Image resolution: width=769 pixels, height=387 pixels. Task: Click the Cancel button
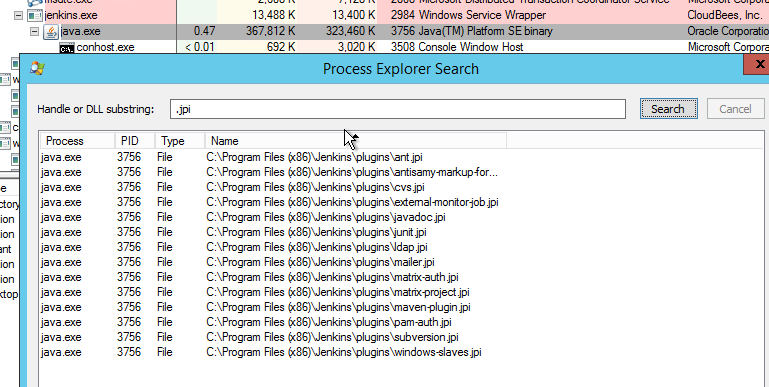[x=735, y=109]
